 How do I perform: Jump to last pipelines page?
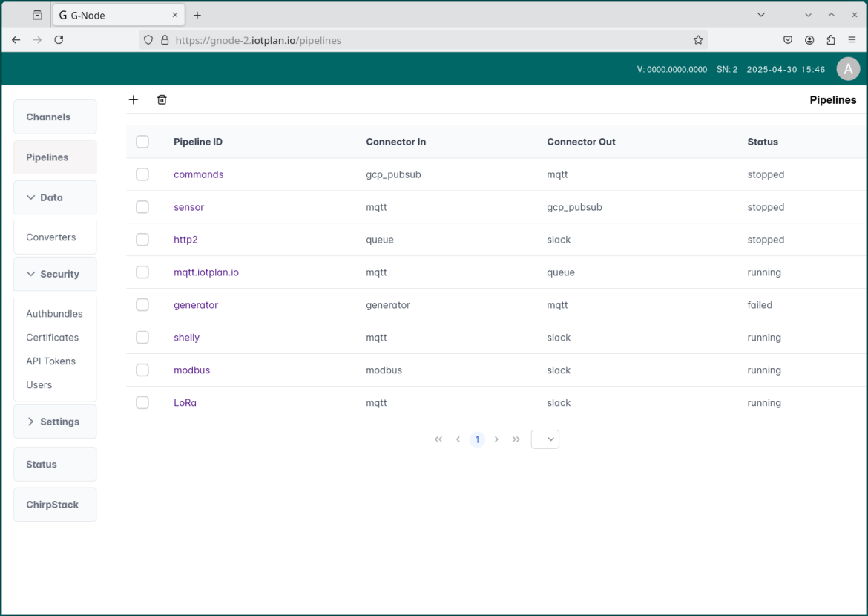516,439
